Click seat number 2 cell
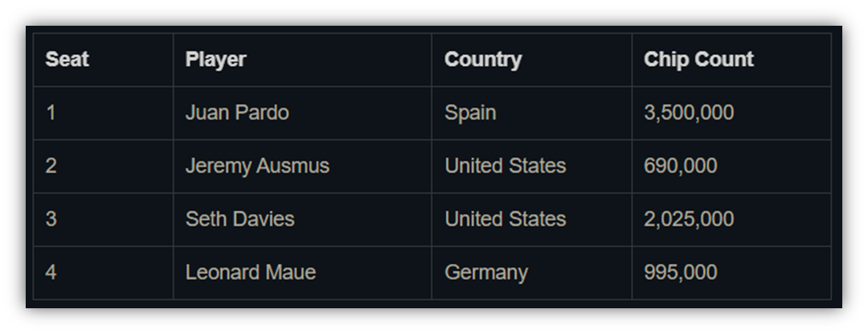 (104, 166)
